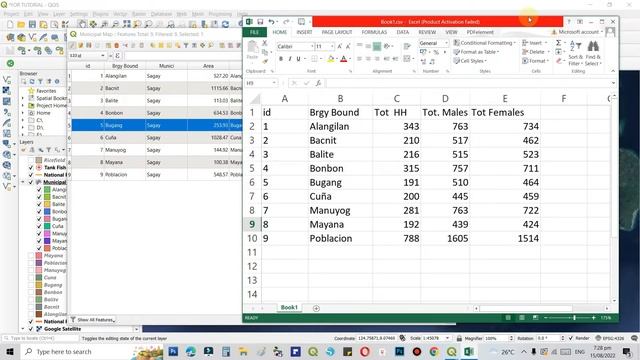Save the QGIS project
The height and width of the screenshot is (360, 640).
pyautogui.click(x=32, y=24)
